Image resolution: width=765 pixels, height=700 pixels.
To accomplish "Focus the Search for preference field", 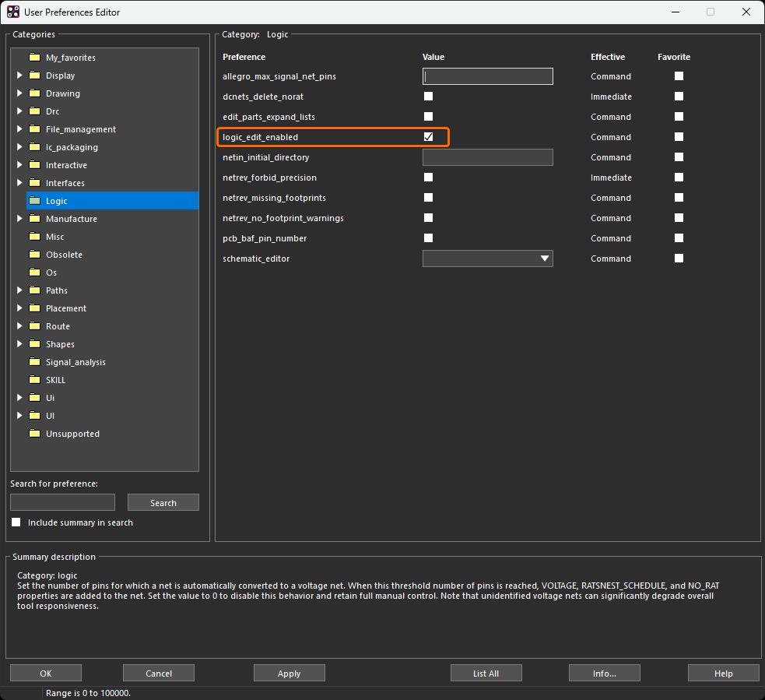I will pos(62,502).
